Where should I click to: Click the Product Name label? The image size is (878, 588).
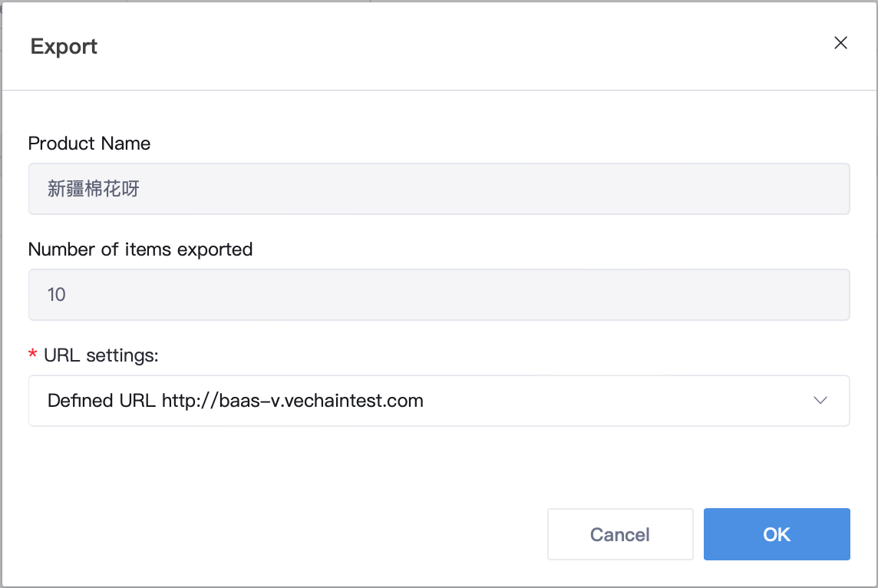(89, 144)
